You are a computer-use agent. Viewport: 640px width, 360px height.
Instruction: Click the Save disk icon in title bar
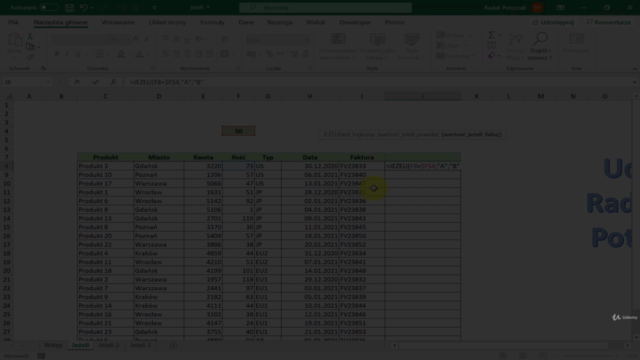69,7
